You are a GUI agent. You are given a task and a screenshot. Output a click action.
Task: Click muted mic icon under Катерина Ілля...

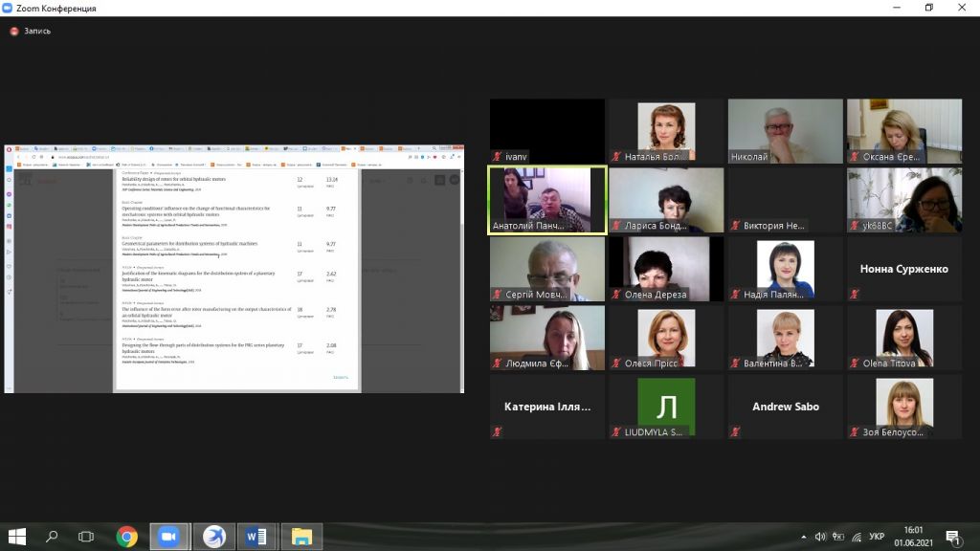(498, 431)
